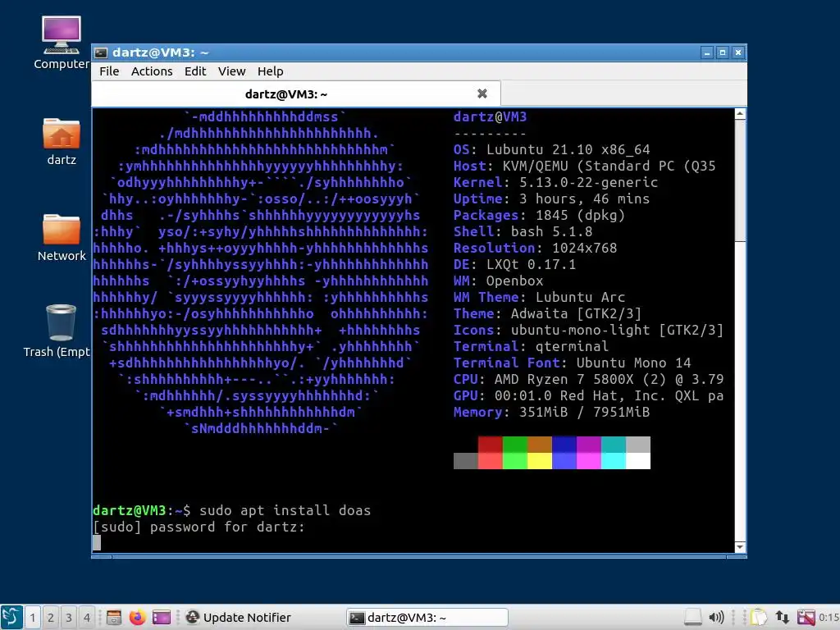Open the Edit menu in terminal

tap(195, 71)
